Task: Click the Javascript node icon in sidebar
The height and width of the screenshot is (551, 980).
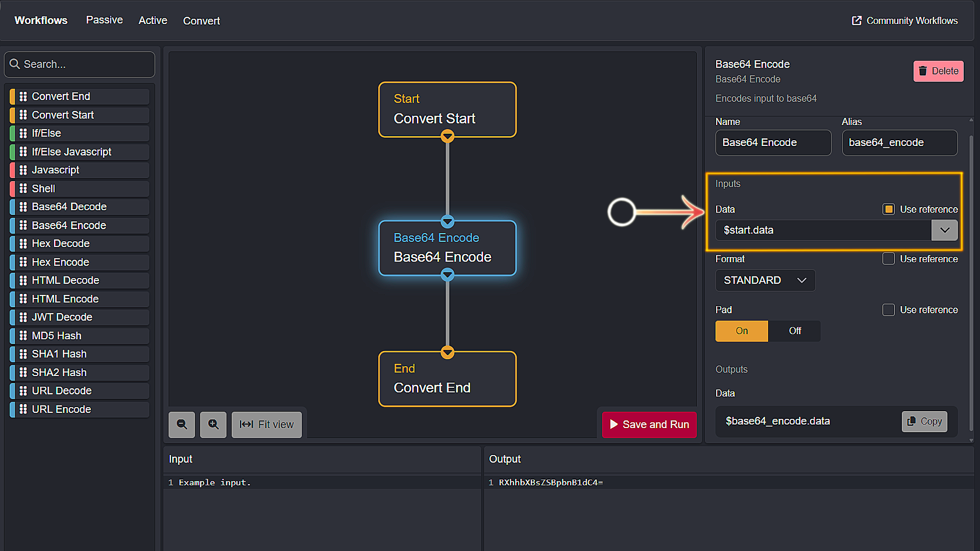Action: point(23,169)
